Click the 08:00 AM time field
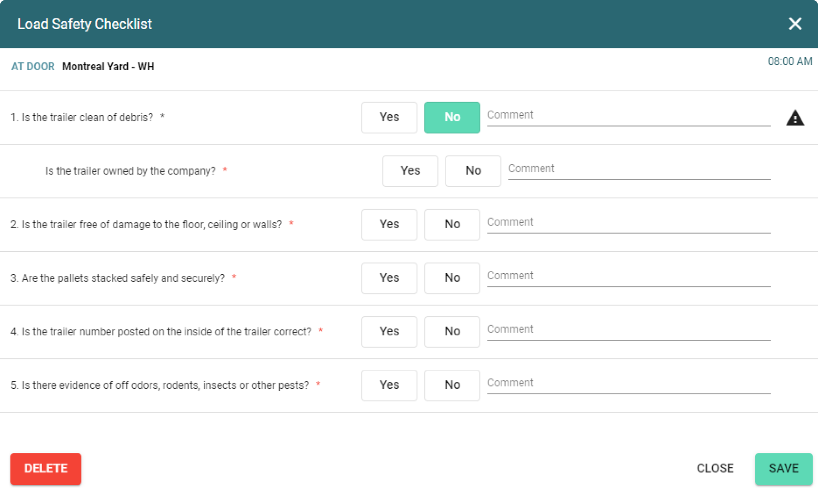The image size is (818, 504). click(x=790, y=61)
